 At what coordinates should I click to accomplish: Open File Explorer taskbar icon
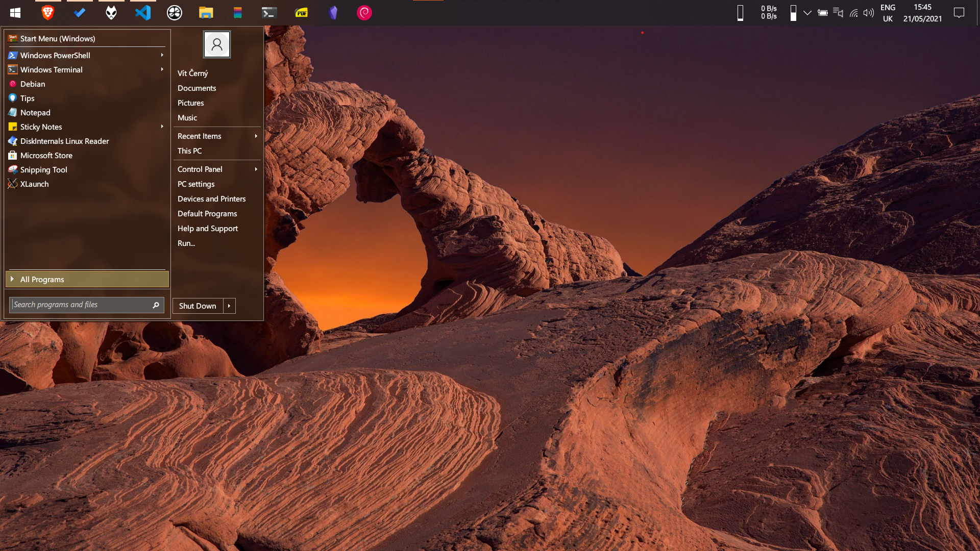(206, 13)
